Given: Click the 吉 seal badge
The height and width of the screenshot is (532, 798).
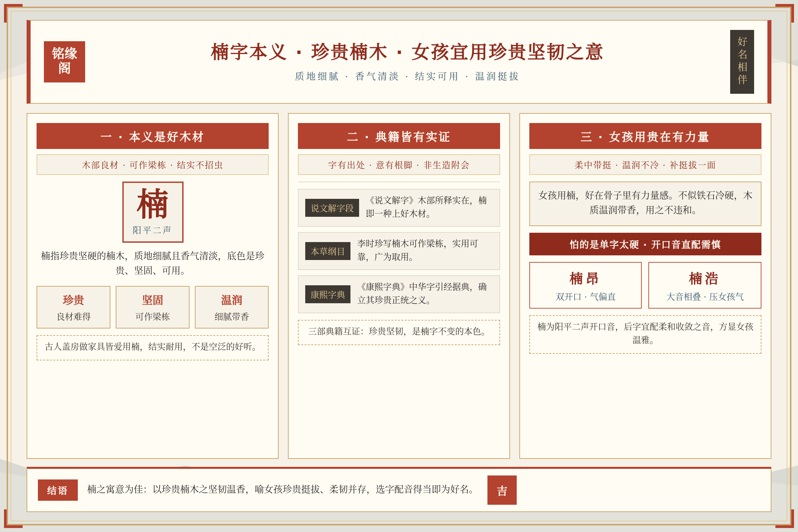Looking at the screenshot, I should click(x=502, y=490).
